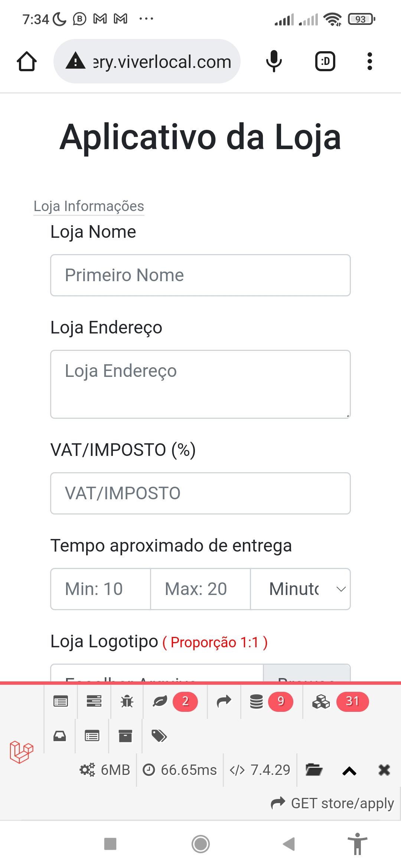
Task: Open debugbar request history folder icon
Action: (x=314, y=770)
